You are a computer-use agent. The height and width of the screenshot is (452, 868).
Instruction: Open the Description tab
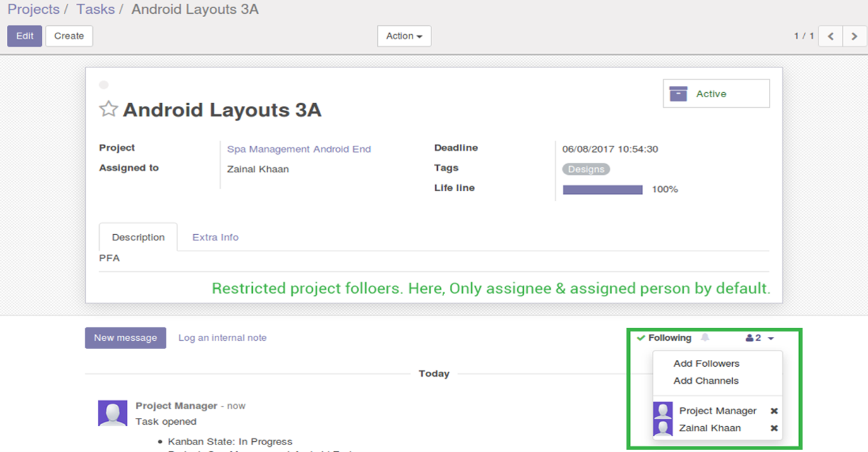click(x=138, y=237)
